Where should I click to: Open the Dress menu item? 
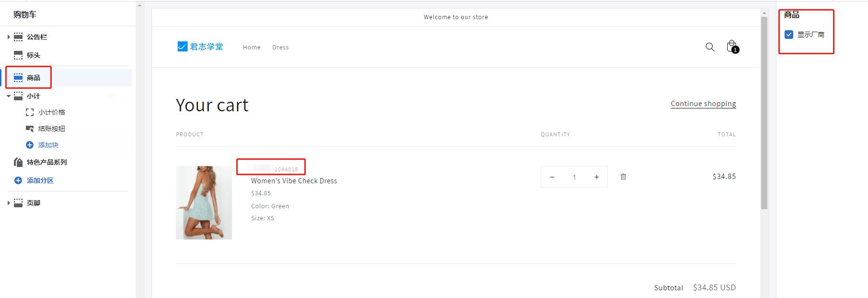(280, 47)
